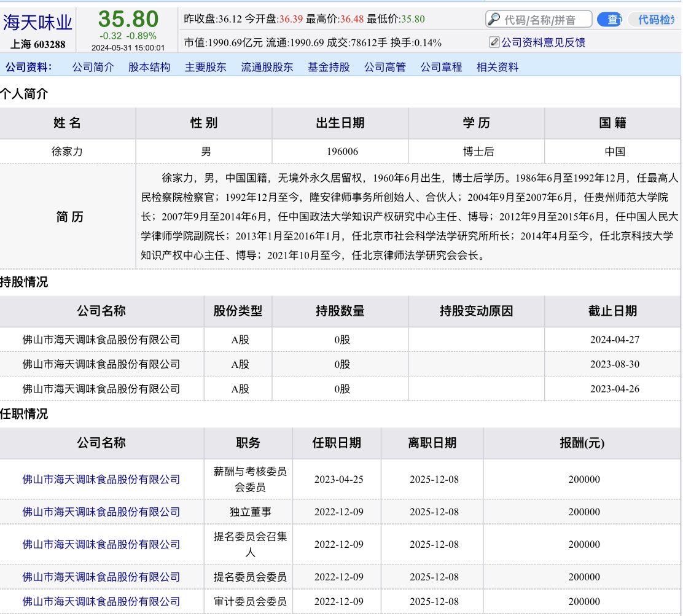
Task: Open the 公司高管 tab
Action: tap(385, 67)
